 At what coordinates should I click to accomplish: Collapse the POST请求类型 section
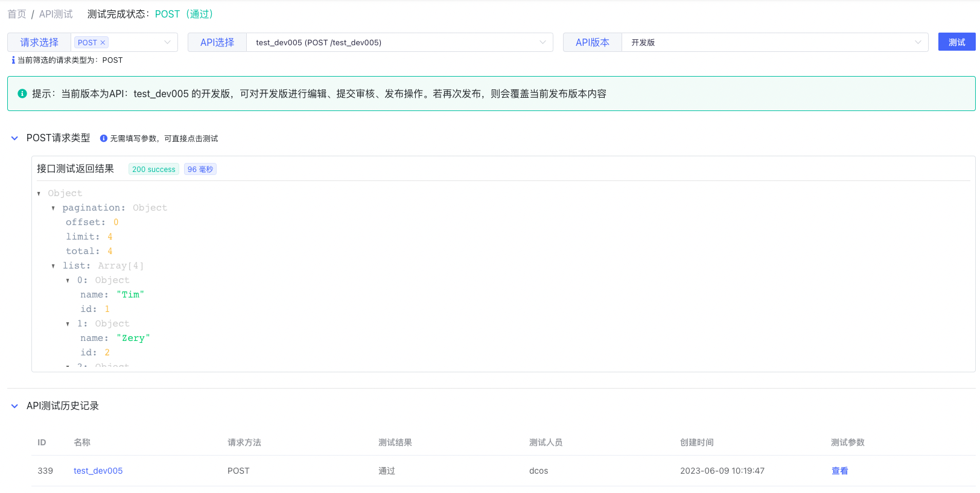point(14,138)
